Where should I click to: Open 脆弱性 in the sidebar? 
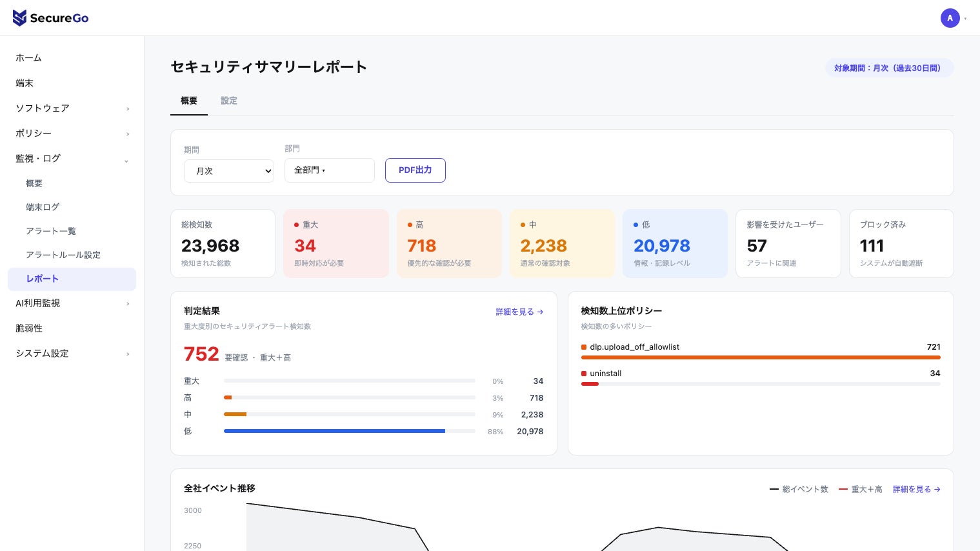[72, 328]
